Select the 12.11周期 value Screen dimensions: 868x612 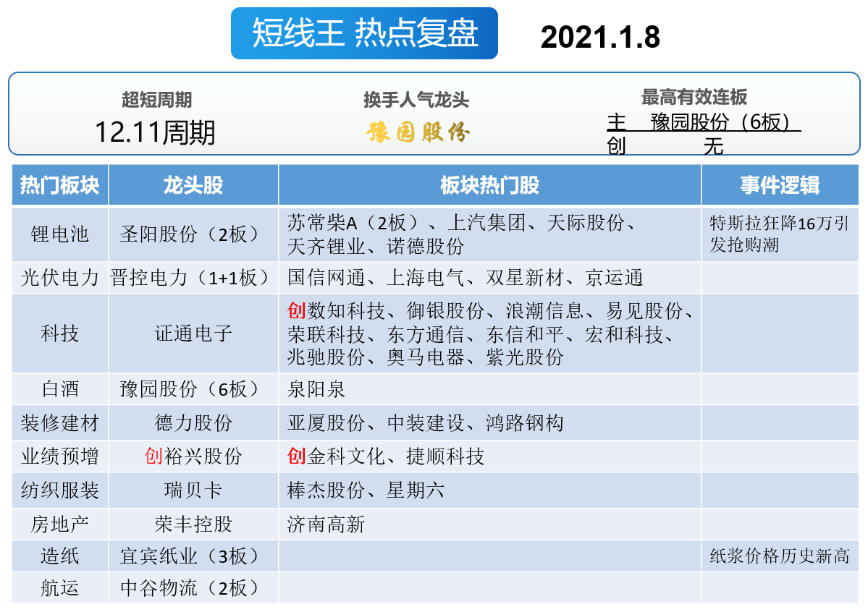tap(155, 133)
